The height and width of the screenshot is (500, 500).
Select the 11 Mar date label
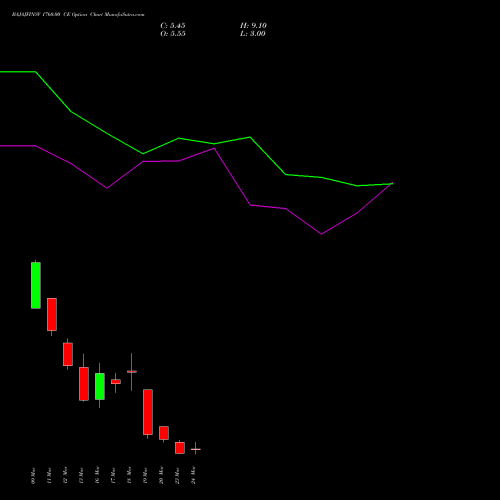pos(49,476)
